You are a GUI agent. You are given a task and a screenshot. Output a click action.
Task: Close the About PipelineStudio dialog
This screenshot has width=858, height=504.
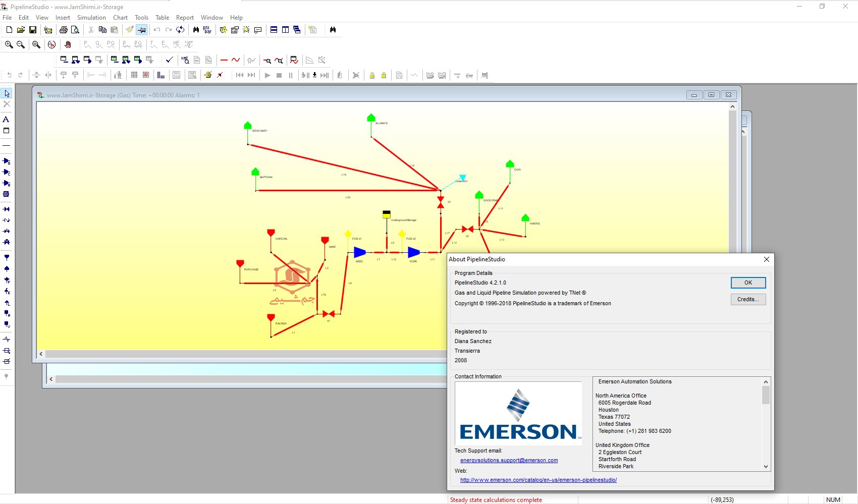click(766, 259)
